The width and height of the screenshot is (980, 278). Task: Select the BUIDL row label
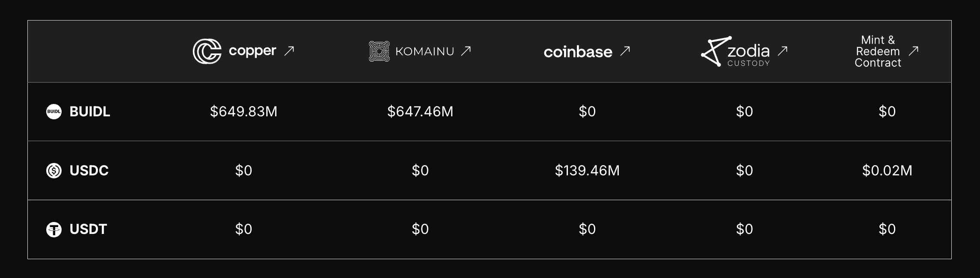[x=90, y=112]
